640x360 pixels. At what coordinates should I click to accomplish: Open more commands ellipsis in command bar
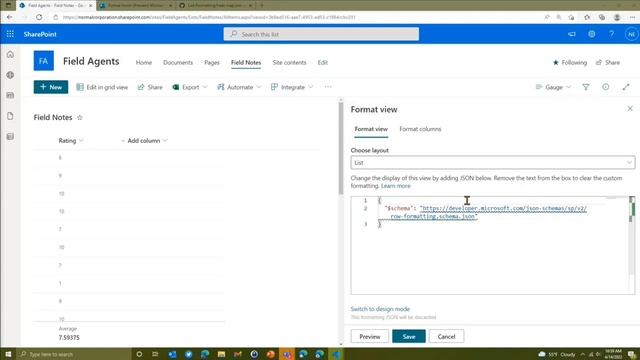328,87
